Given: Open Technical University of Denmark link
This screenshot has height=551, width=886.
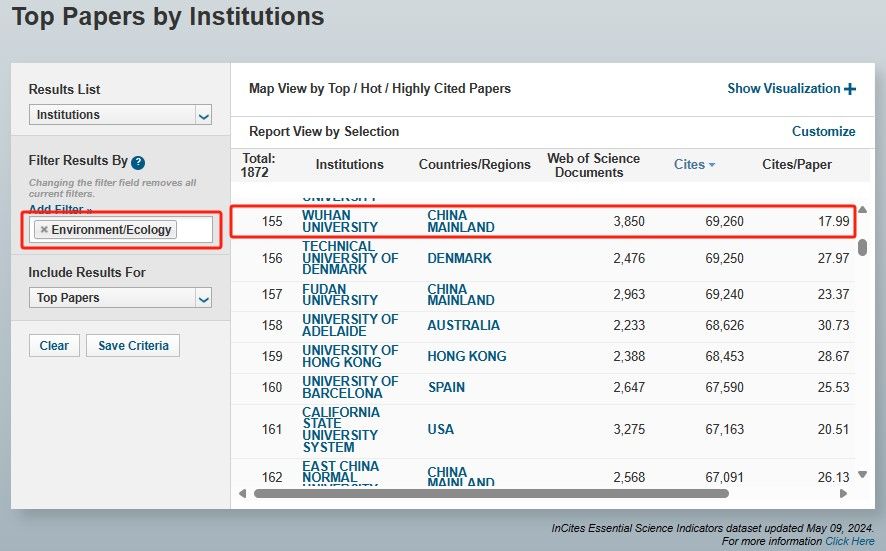Looking at the screenshot, I should [x=349, y=258].
